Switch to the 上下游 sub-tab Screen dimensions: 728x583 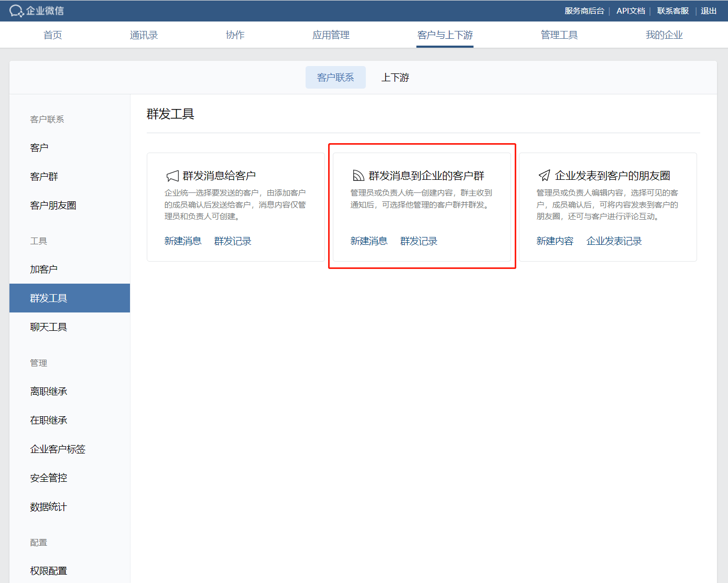(x=395, y=78)
